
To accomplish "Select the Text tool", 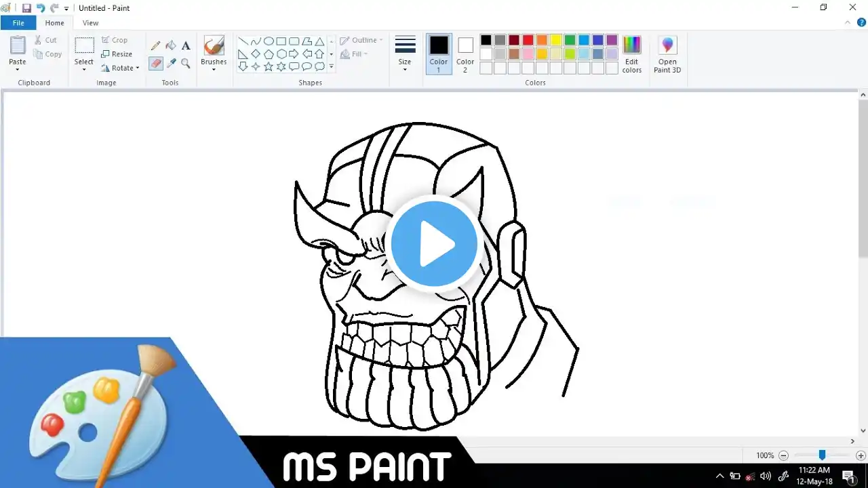I will 186,45.
